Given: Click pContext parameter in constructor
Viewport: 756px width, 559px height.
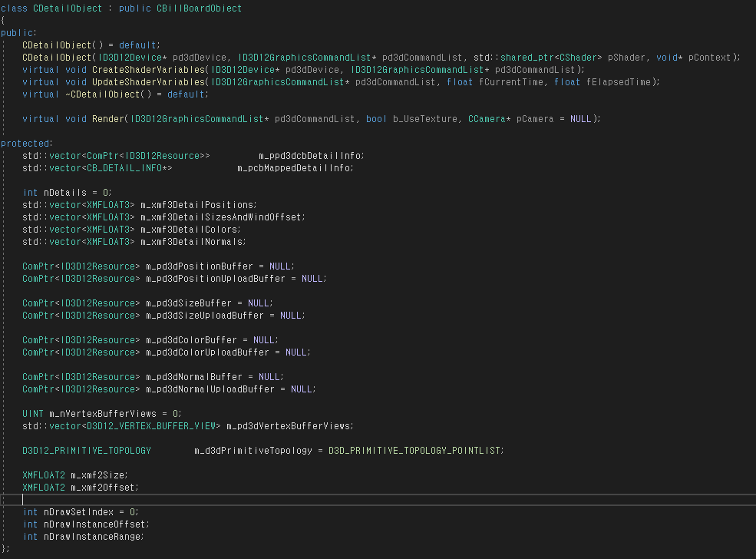Looking at the screenshot, I should [x=710, y=58].
